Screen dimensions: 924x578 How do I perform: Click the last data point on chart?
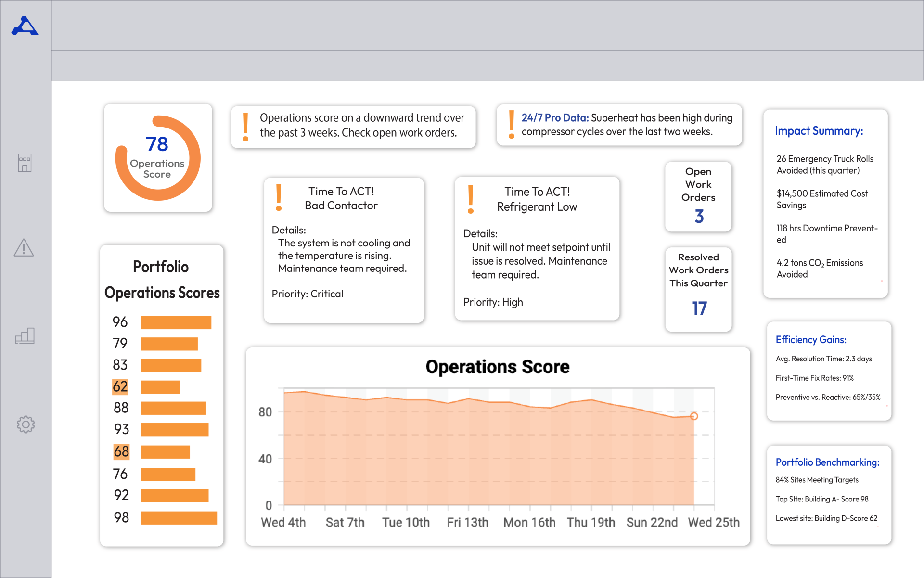[x=693, y=416]
